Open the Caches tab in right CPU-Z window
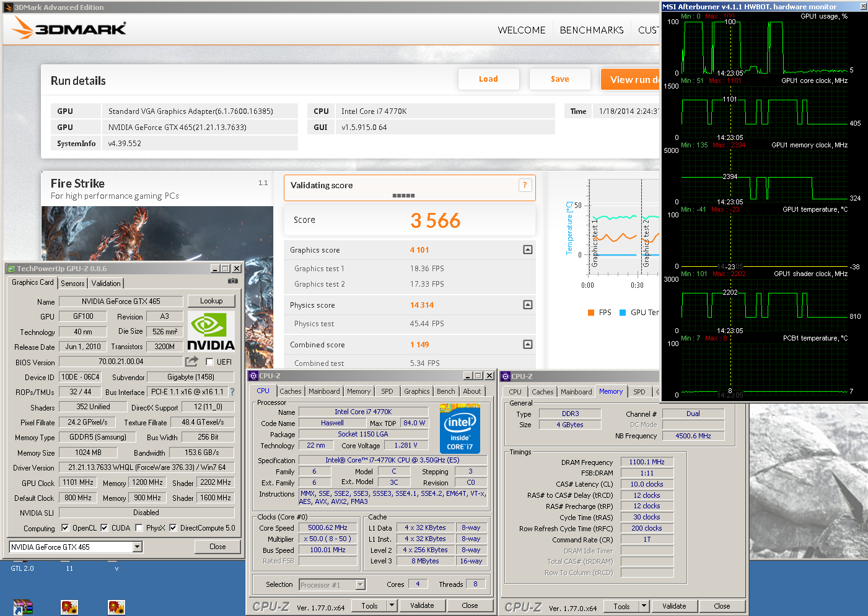The width and height of the screenshot is (868, 616). pyautogui.click(x=542, y=392)
